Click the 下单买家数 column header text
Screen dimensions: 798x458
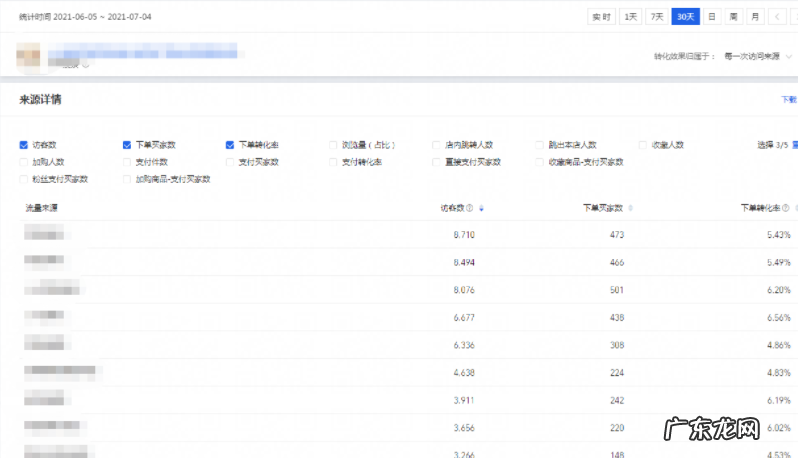(x=603, y=208)
